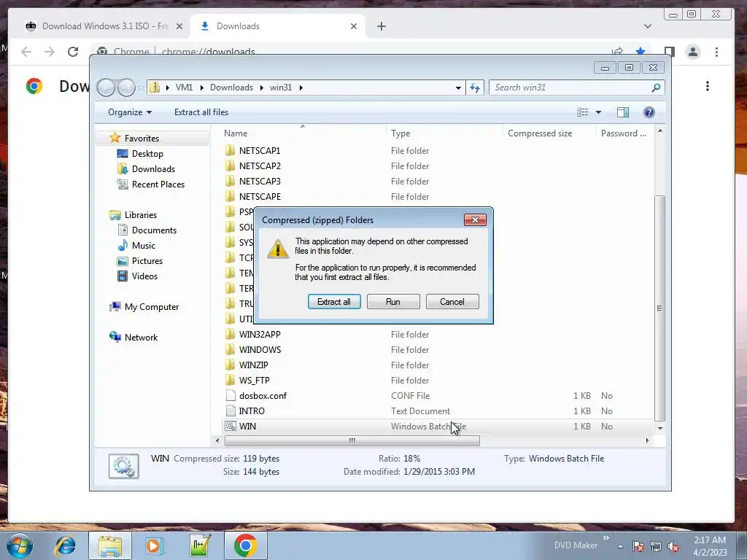
Task: Select the WINZIP folder icon
Action: pos(230,365)
